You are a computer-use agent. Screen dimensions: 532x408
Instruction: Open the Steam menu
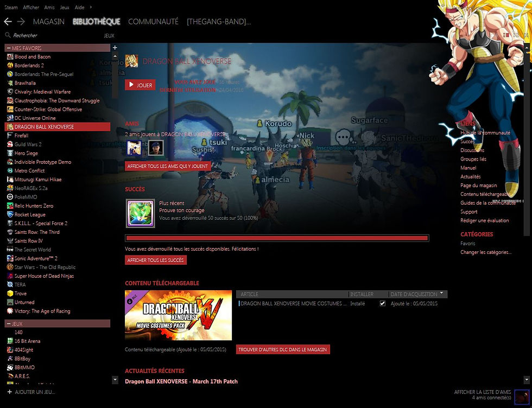pyautogui.click(x=11, y=7)
